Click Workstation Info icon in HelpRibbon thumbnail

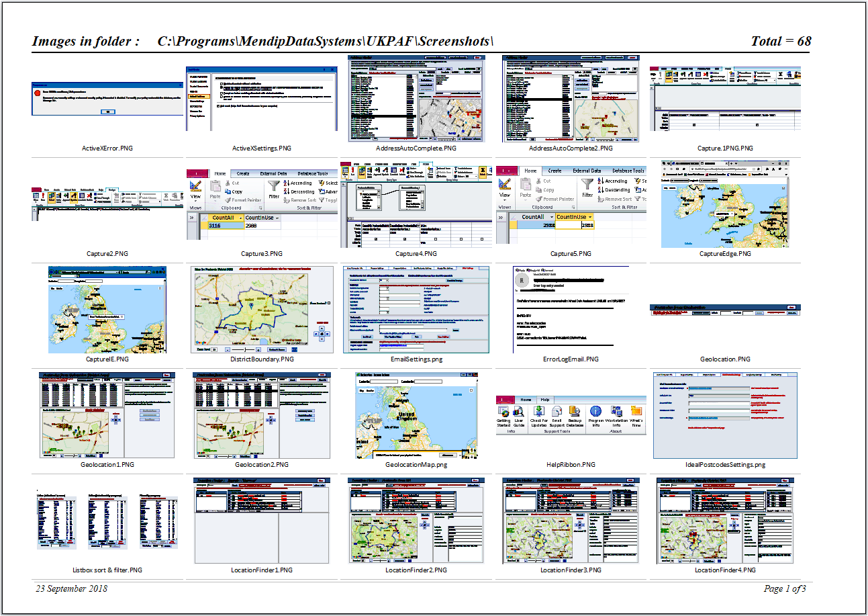(x=616, y=410)
